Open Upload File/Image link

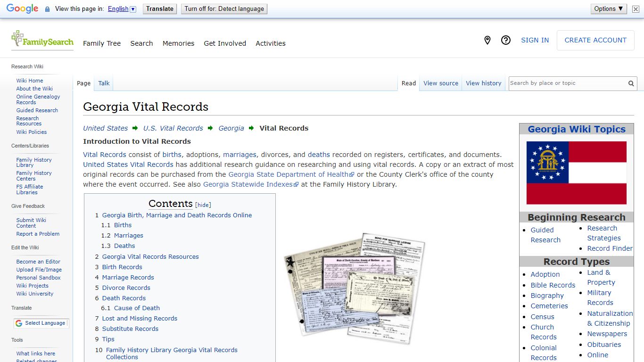pyautogui.click(x=39, y=270)
